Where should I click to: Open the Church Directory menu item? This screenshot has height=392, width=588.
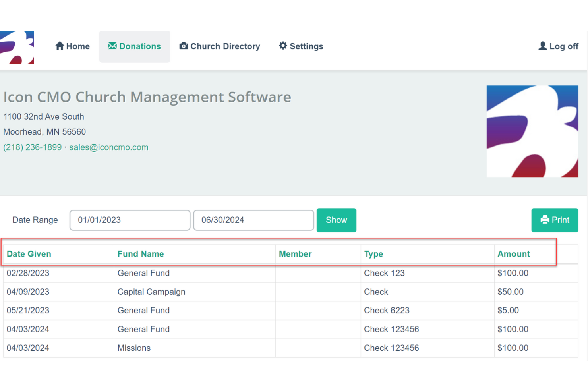point(220,46)
